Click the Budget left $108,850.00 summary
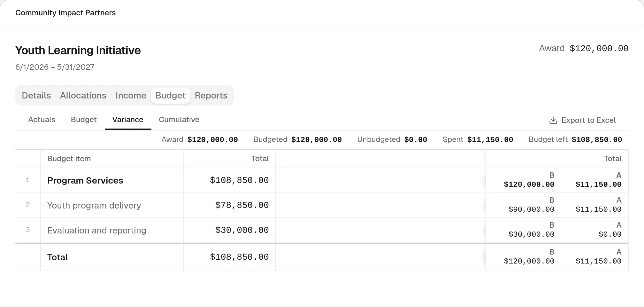 pyautogui.click(x=597, y=140)
